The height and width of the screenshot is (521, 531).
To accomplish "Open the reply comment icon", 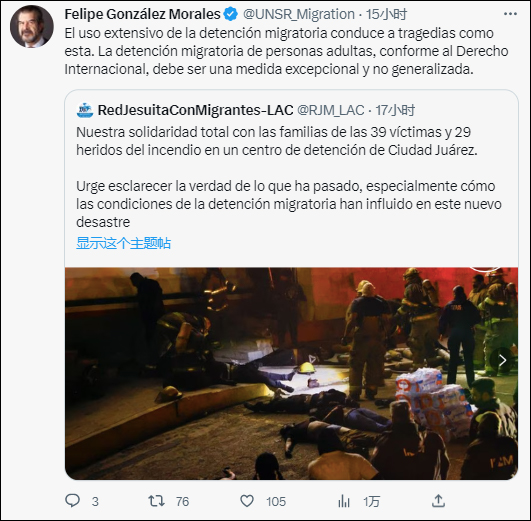I will pos(72,501).
